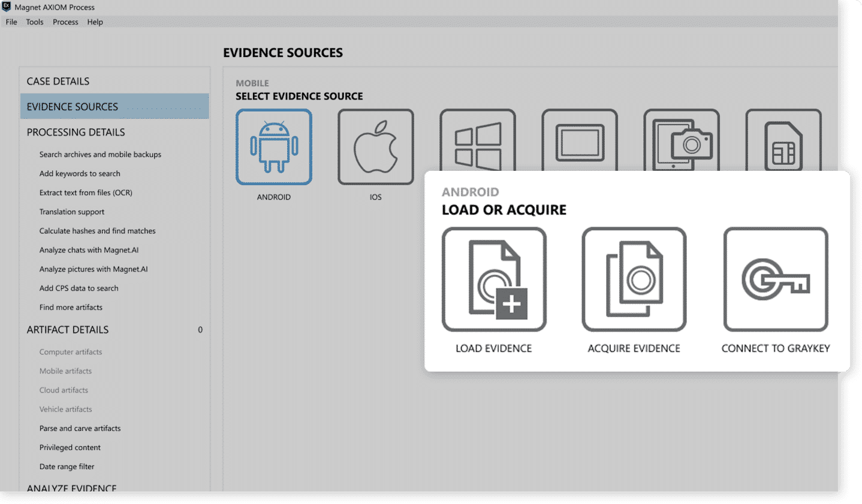Select the iOS evidence source icon
The height and width of the screenshot is (504, 862).
tap(375, 147)
